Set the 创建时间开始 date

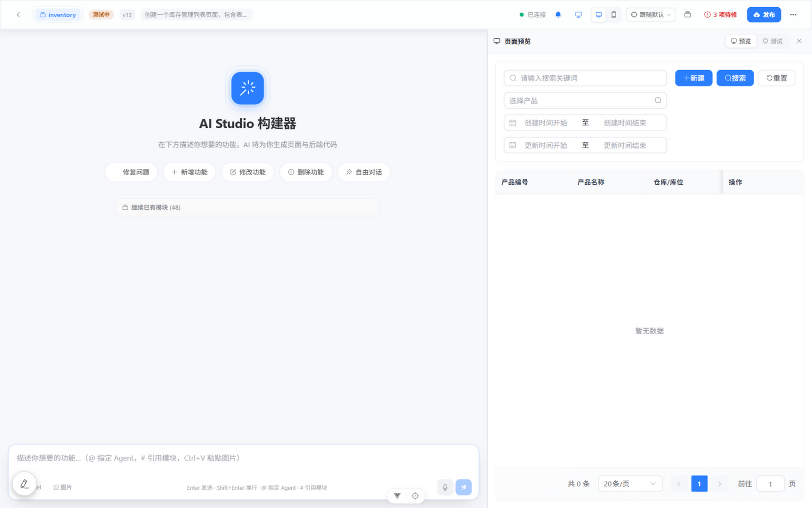546,123
